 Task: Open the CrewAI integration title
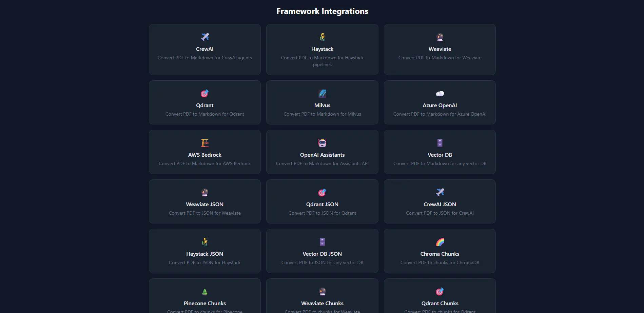point(205,49)
